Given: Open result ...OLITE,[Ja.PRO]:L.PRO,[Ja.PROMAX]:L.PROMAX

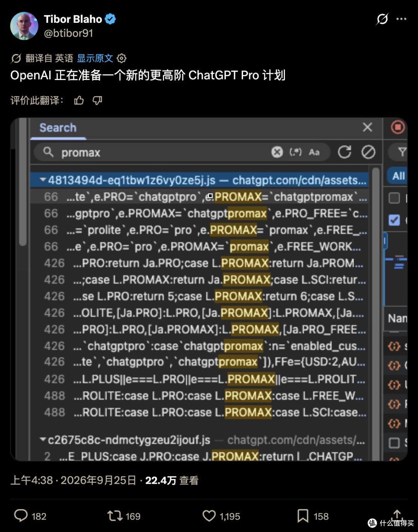Looking at the screenshot, I should point(200,313).
